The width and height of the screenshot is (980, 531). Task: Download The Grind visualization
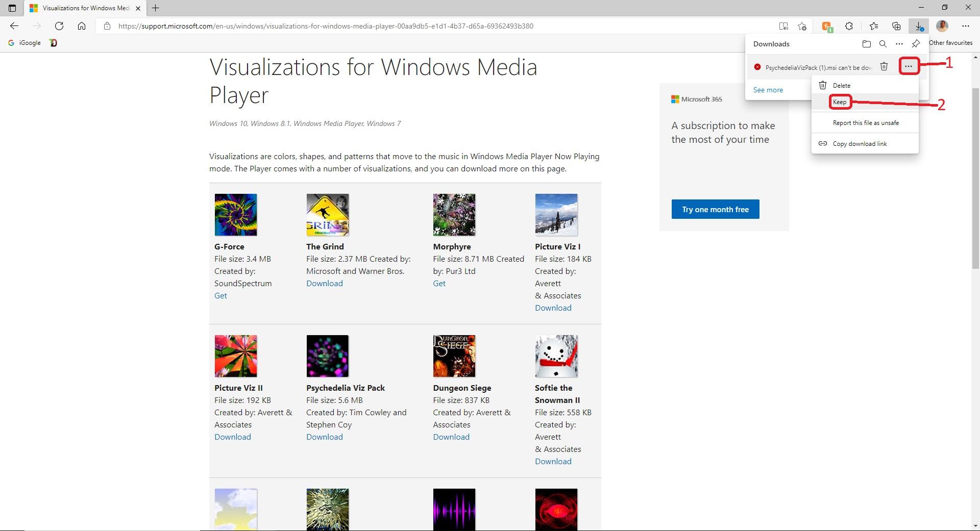325,284
